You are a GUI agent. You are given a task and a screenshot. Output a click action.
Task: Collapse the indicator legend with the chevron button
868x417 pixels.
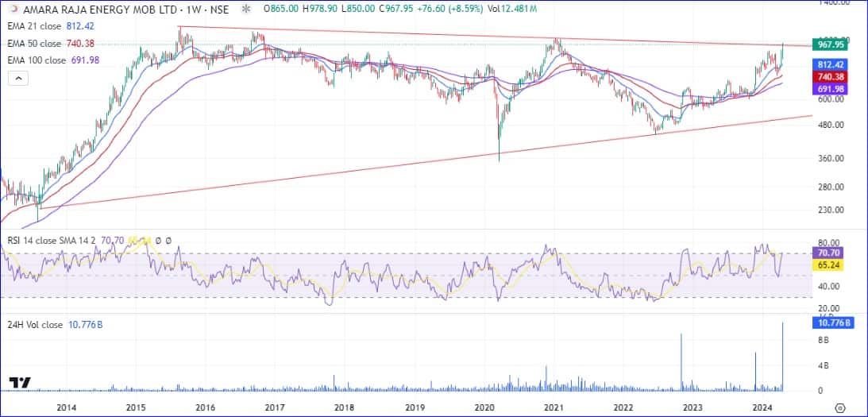pyautogui.click(x=18, y=78)
